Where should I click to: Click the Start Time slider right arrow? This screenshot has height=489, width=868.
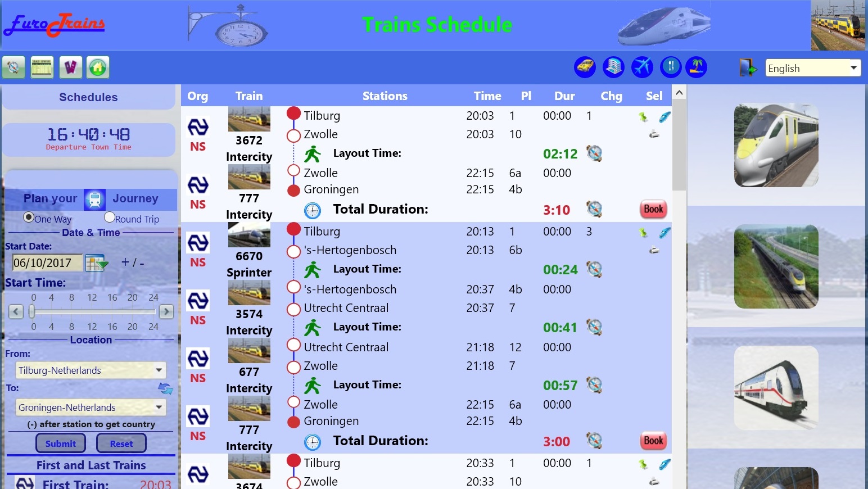(x=166, y=311)
